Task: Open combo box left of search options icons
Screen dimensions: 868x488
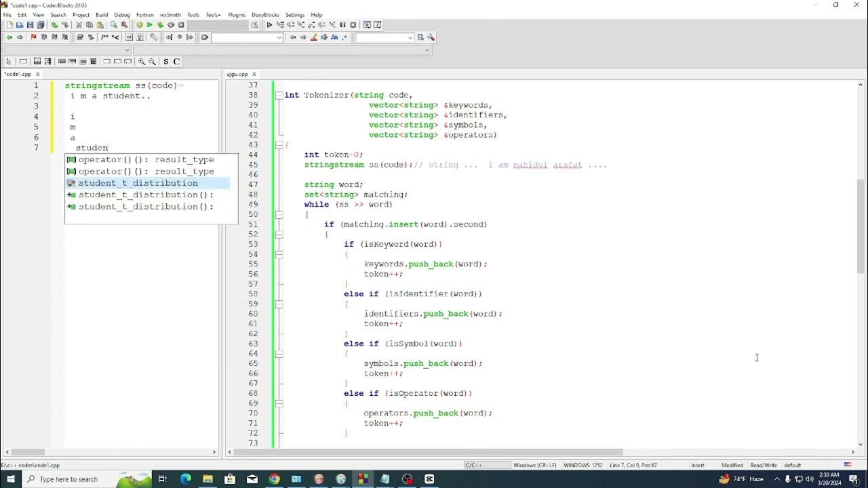Action: coord(384,37)
